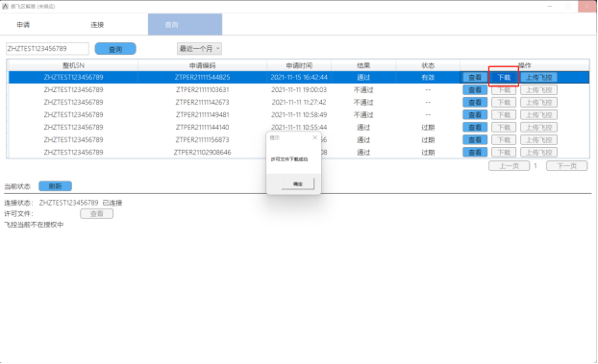Click 查看 for application ZTPER21111142673

click(x=475, y=103)
